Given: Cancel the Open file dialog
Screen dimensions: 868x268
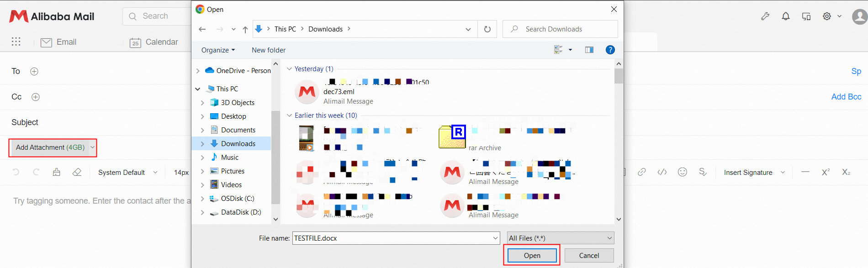Looking at the screenshot, I should click(x=589, y=255).
